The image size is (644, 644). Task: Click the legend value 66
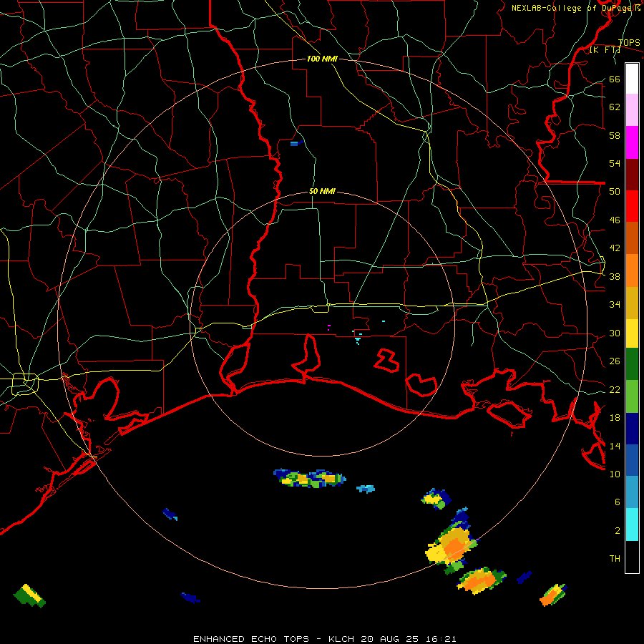(x=615, y=79)
